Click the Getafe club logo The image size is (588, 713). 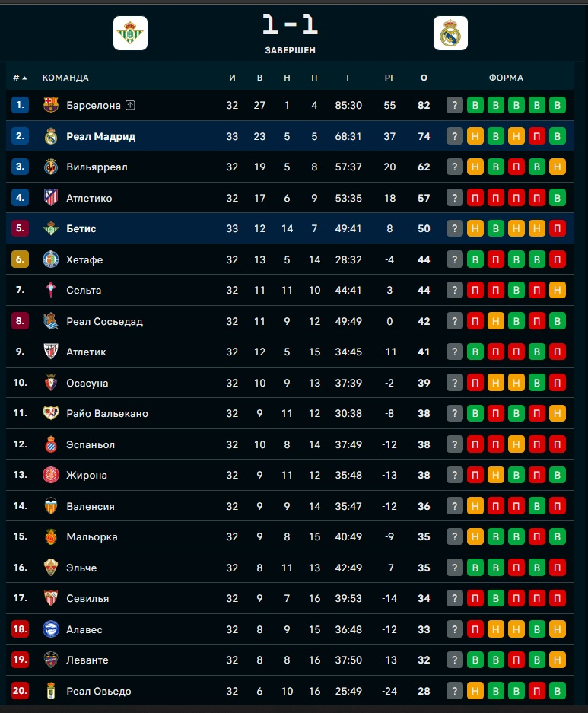click(x=51, y=259)
